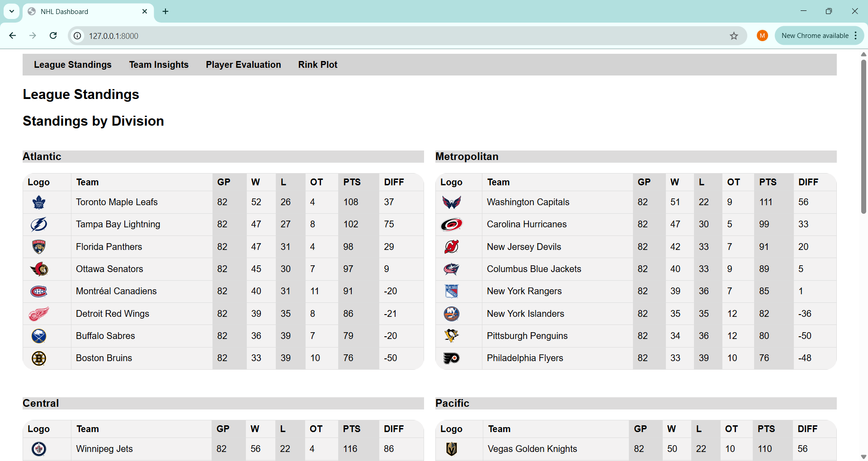Click the Central division heading

41,403
